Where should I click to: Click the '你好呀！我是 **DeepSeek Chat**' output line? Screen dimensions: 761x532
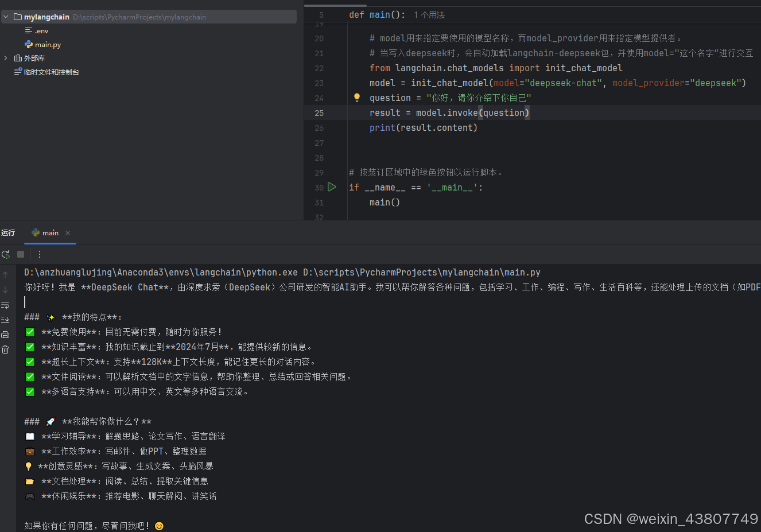point(392,288)
